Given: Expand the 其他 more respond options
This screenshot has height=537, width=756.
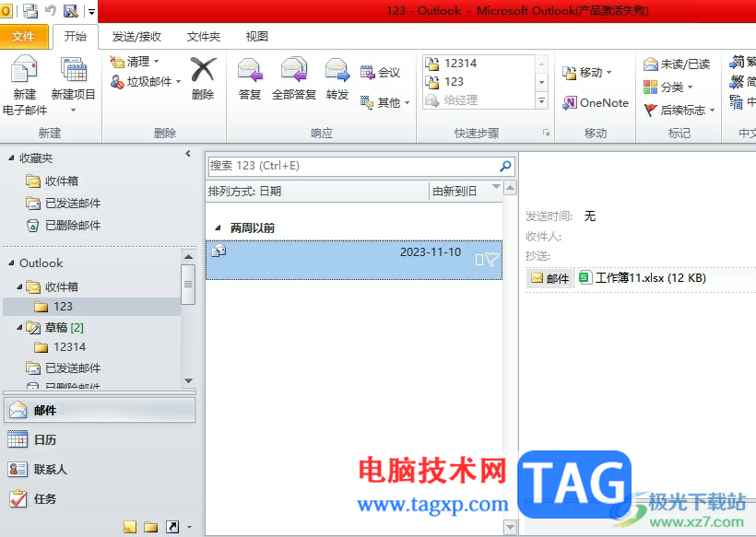Looking at the screenshot, I should (x=385, y=102).
